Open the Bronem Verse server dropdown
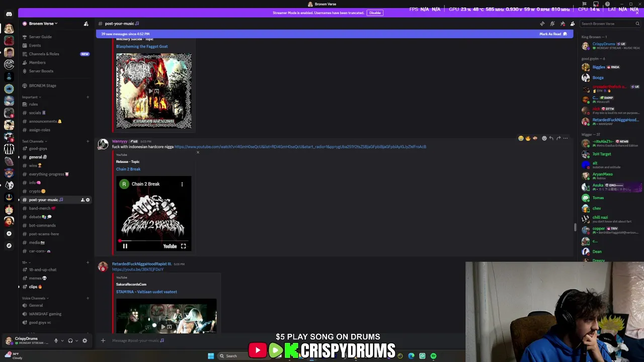The image size is (644, 362). (43, 24)
